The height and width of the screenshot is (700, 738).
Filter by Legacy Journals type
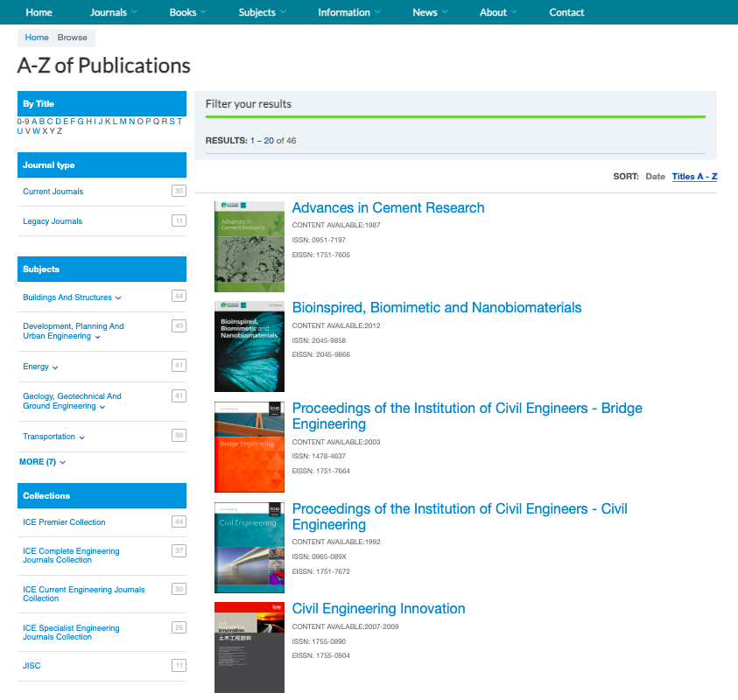pos(53,221)
